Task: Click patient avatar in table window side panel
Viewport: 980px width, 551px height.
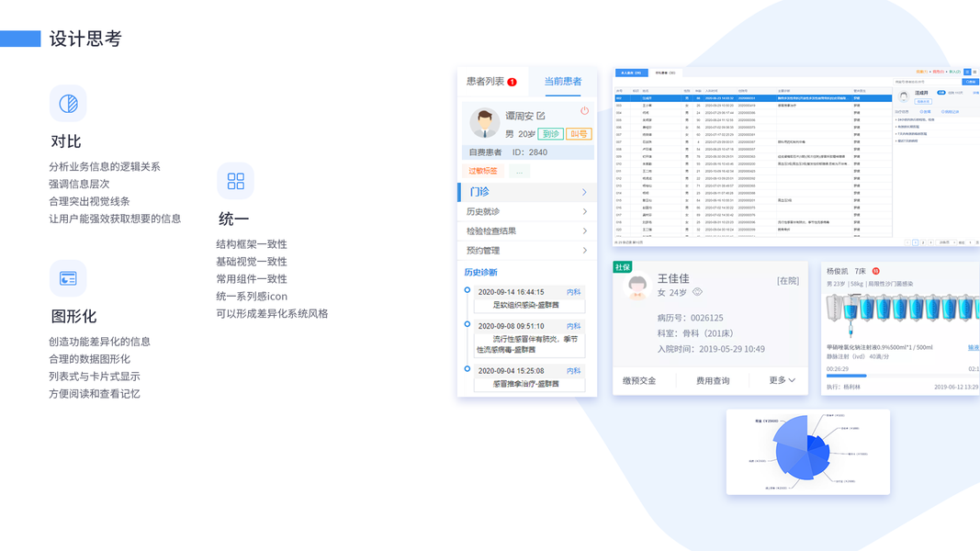Action: pos(903,96)
